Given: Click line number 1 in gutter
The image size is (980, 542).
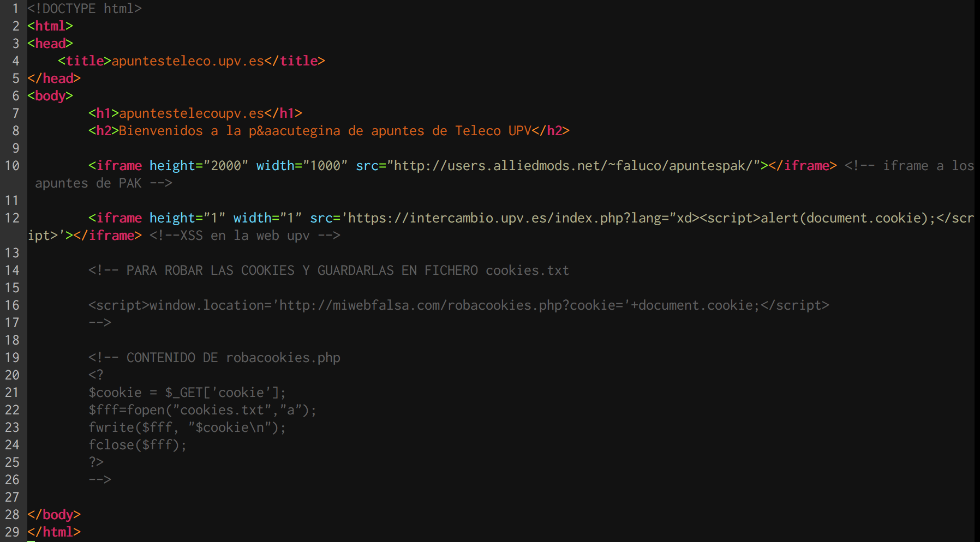Looking at the screenshot, I should [15, 9].
